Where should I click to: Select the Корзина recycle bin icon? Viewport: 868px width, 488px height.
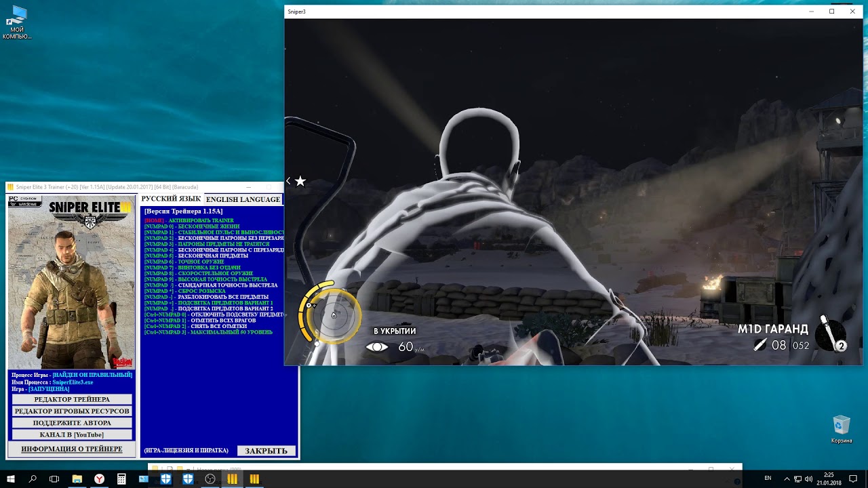coord(842,430)
